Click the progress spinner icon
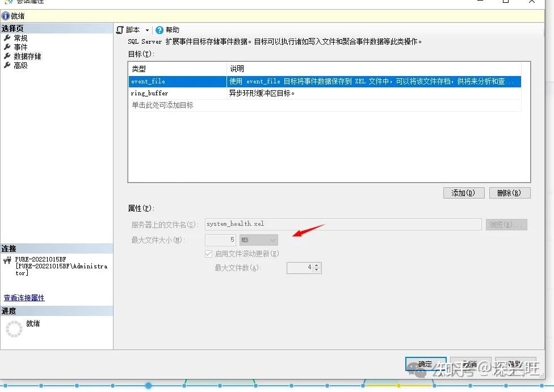Screen dimensions: 554x392 point(14,329)
